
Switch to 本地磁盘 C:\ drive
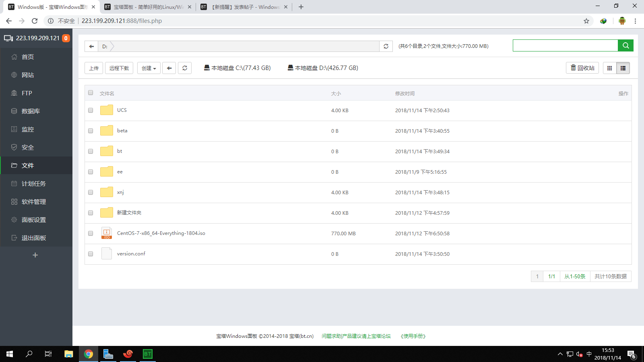[x=237, y=68]
